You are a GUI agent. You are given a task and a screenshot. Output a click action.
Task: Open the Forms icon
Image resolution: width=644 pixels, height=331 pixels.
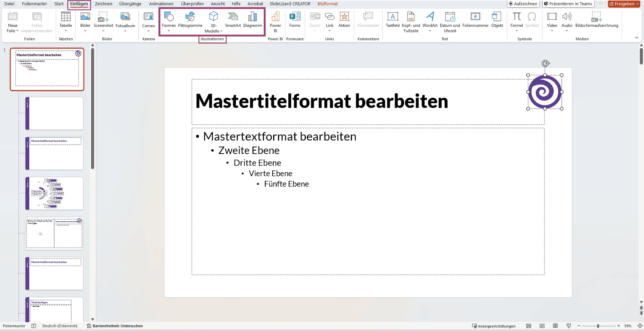(295, 16)
